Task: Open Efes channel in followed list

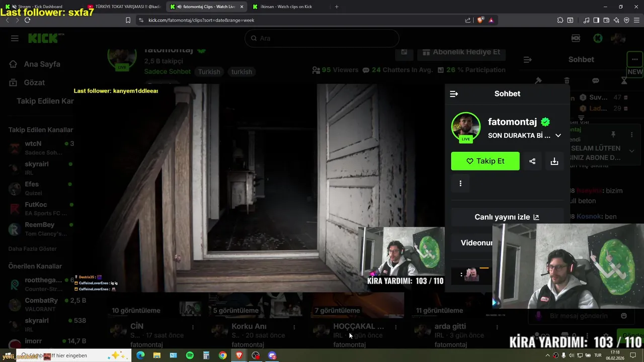Action: (41, 188)
